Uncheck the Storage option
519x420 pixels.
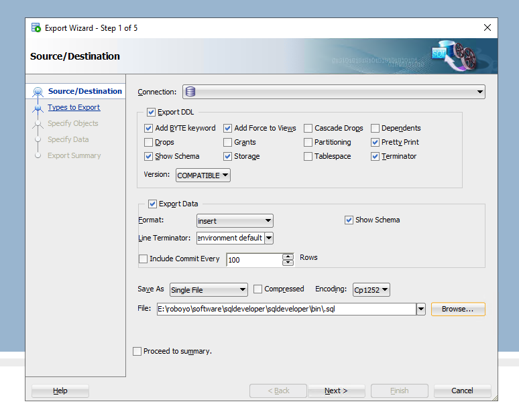(227, 156)
